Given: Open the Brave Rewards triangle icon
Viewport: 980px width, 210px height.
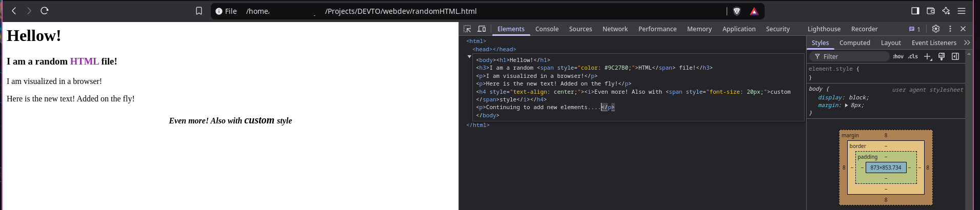Looking at the screenshot, I should coord(754,11).
